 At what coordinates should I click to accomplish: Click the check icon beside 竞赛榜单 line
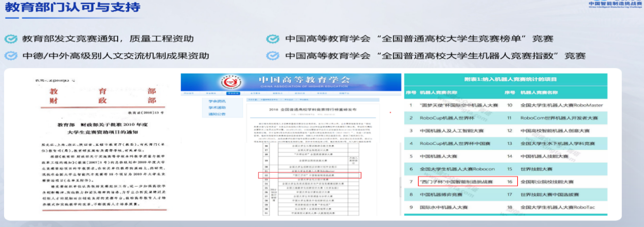(273, 39)
